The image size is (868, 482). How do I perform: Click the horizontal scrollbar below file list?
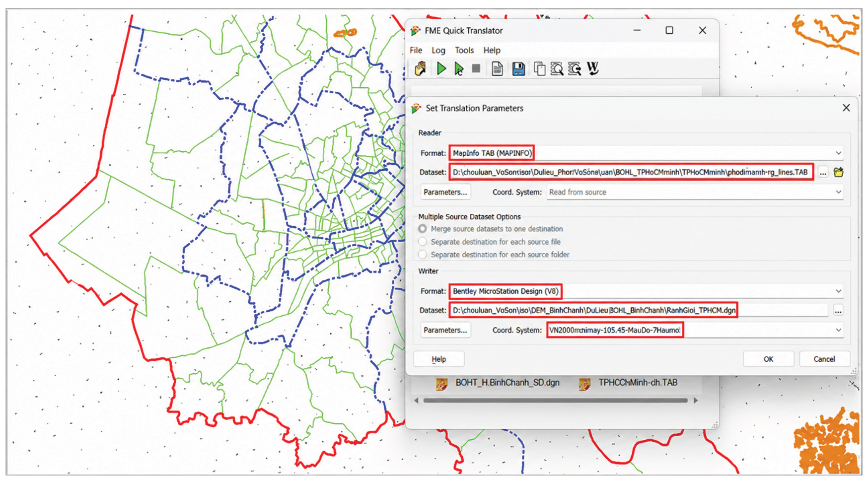point(556,401)
